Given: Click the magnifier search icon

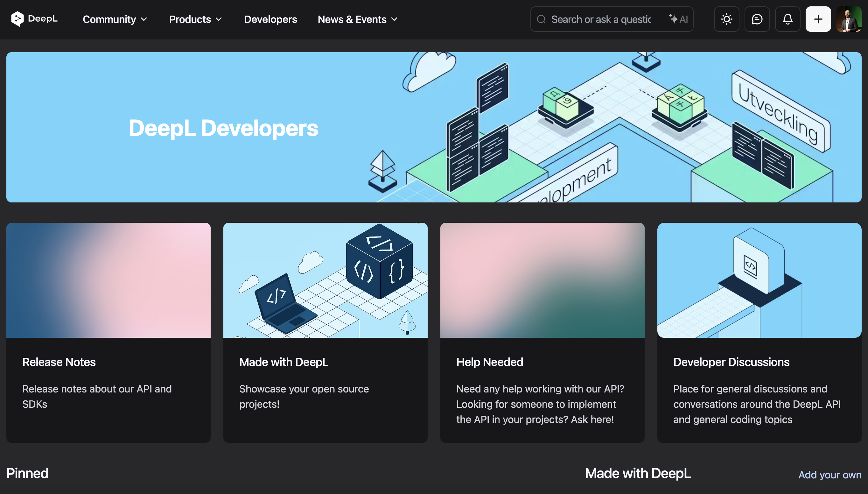Looking at the screenshot, I should pyautogui.click(x=541, y=19).
